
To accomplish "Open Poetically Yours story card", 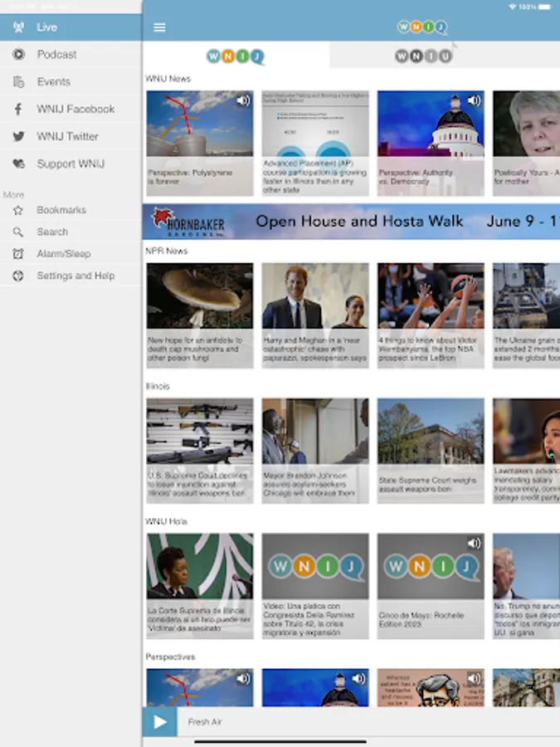I will [527, 143].
